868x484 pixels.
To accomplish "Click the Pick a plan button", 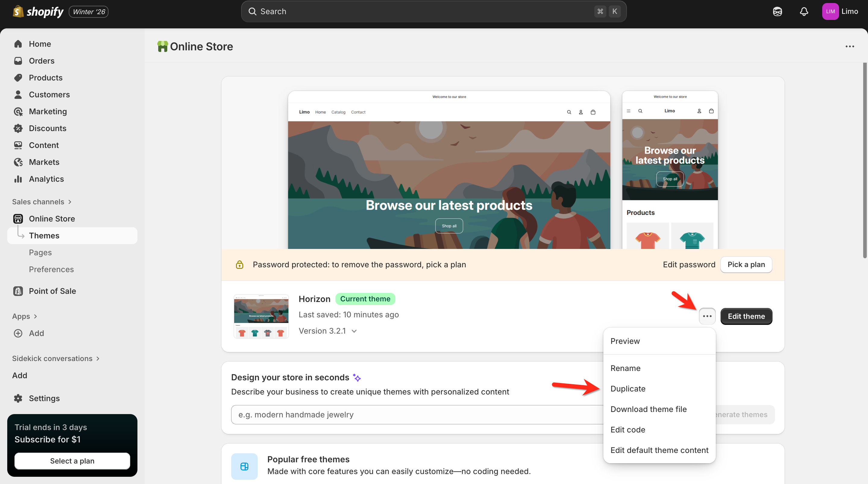I will 746,264.
